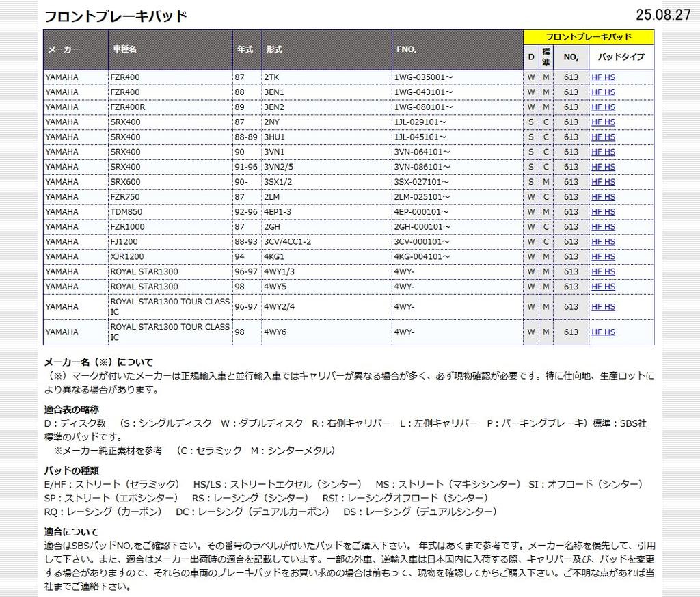Open HF HS link for SRX400 3HU1
700x597 pixels.
coord(603,137)
